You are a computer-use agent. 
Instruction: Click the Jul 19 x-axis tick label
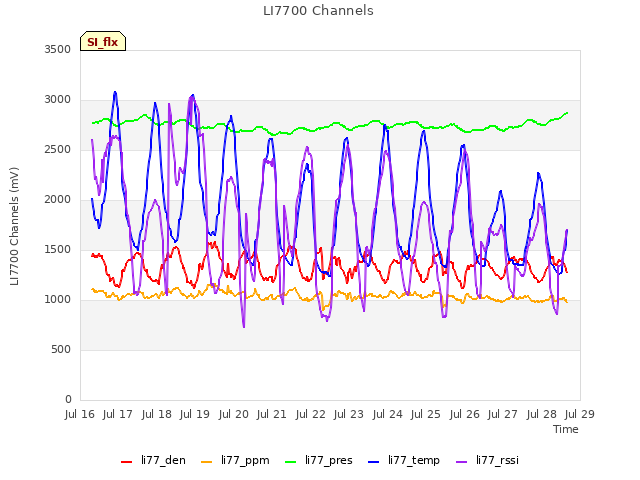click(195, 414)
